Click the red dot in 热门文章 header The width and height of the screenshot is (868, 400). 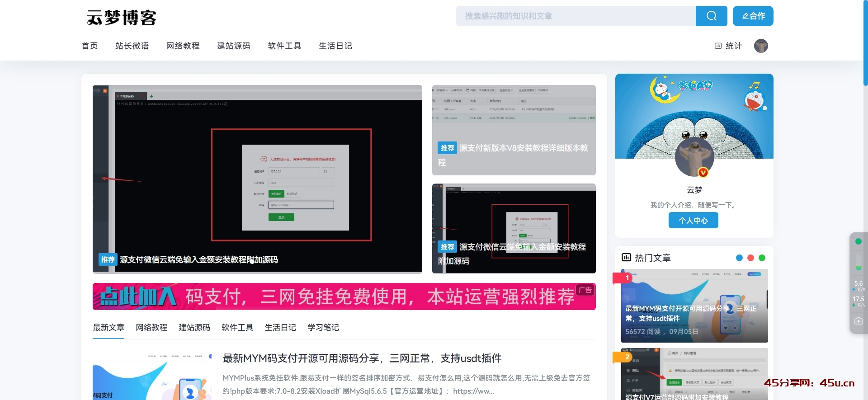[x=750, y=258]
